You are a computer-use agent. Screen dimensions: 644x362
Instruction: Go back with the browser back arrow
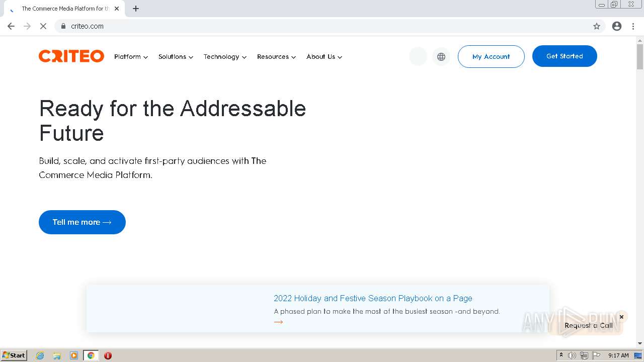pos(11,26)
